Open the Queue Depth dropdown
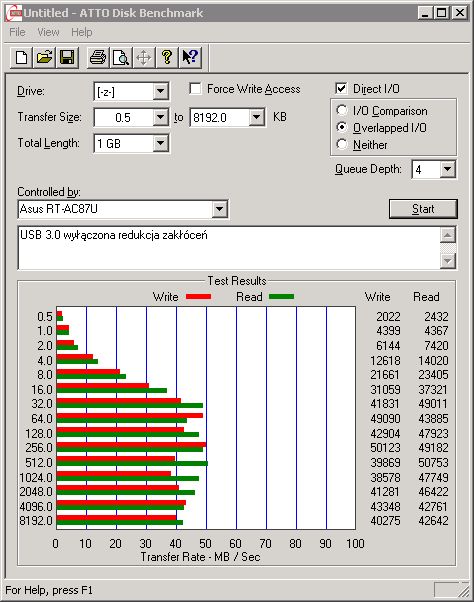 point(448,169)
